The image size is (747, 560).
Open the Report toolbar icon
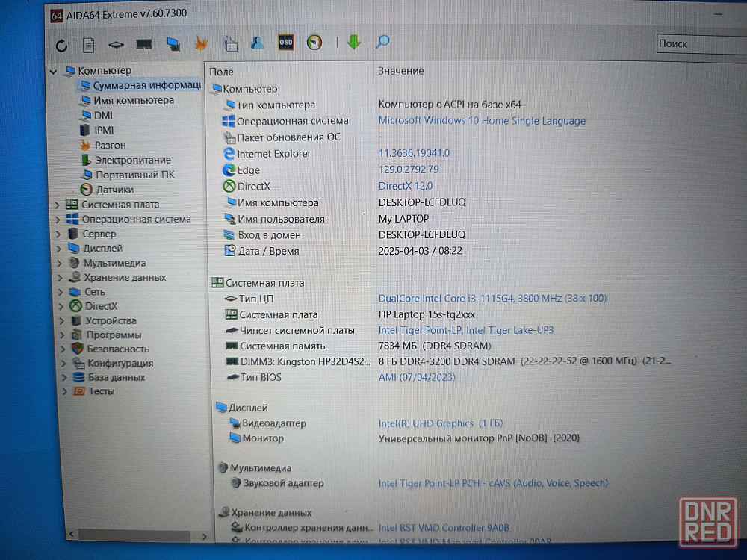[88, 46]
